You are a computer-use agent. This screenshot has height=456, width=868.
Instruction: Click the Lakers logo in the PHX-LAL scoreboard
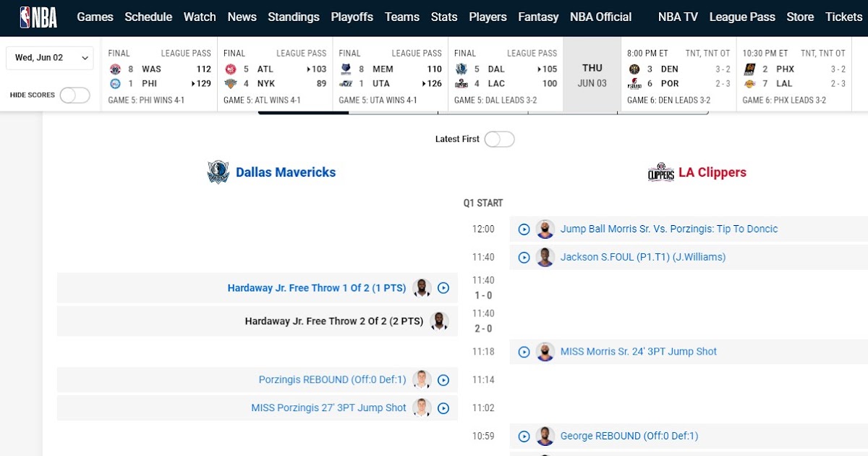tap(752, 83)
